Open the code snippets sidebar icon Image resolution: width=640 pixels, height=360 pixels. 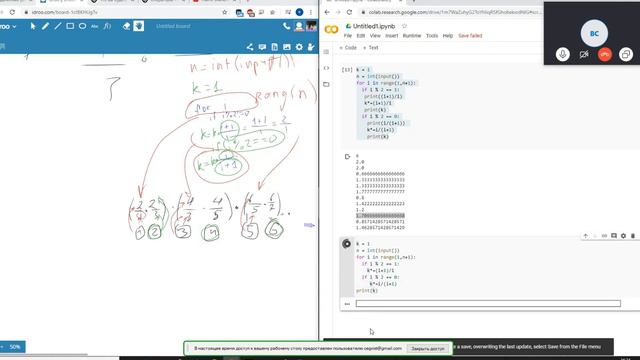pos(326,68)
